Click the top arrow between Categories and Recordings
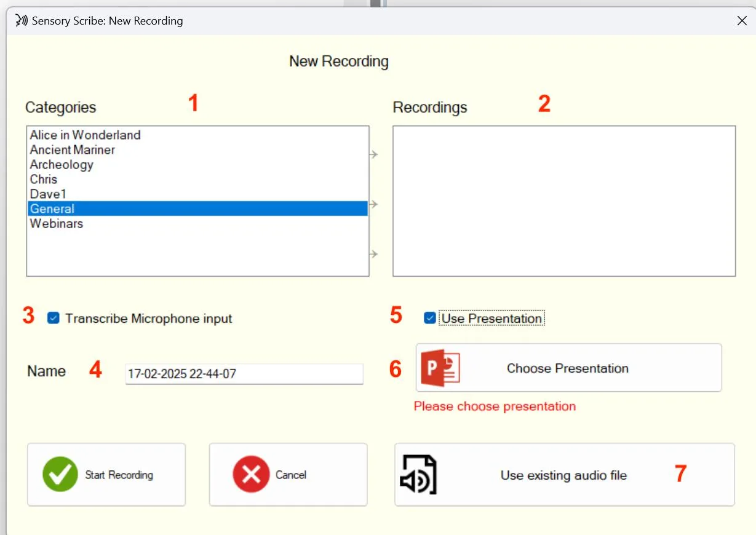The width and height of the screenshot is (756, 535). click(x=374, y=154)
